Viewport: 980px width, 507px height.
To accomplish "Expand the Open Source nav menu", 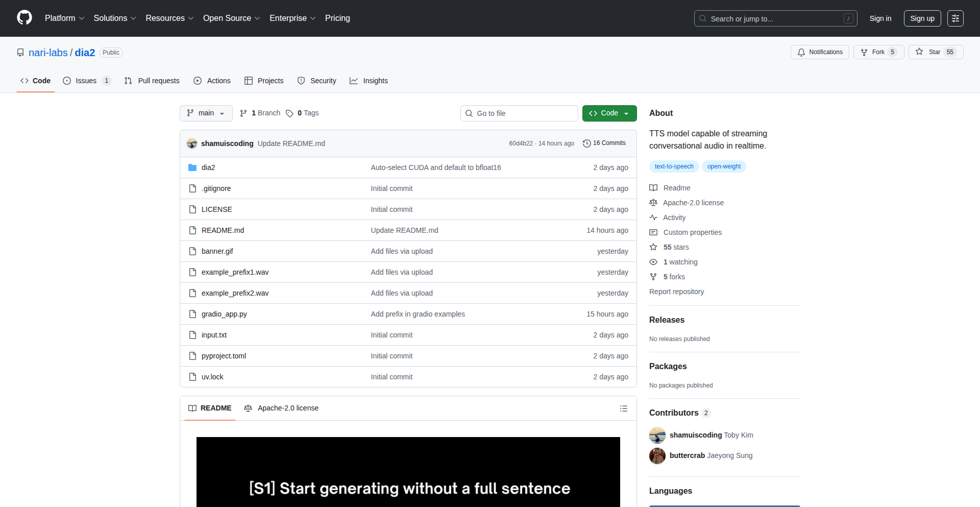I will (x=231, y=18).
